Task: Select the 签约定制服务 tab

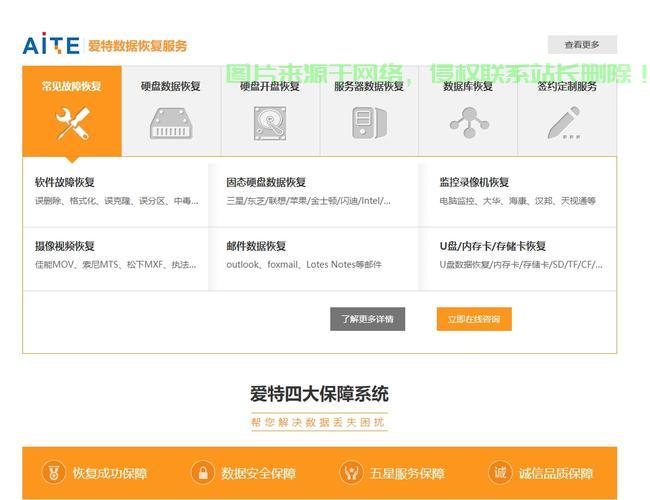Action: point(567,111)
